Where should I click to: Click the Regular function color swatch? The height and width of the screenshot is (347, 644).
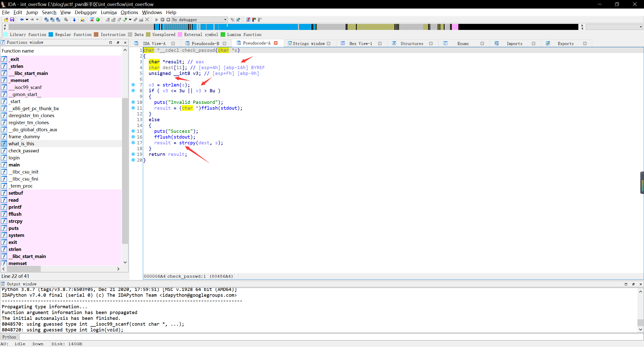coord(51,34)
